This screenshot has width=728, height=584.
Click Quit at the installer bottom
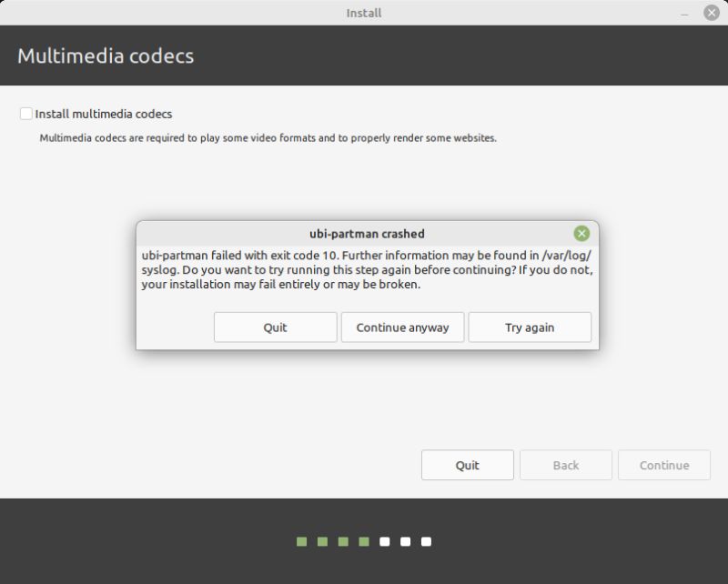coord(468,465)
